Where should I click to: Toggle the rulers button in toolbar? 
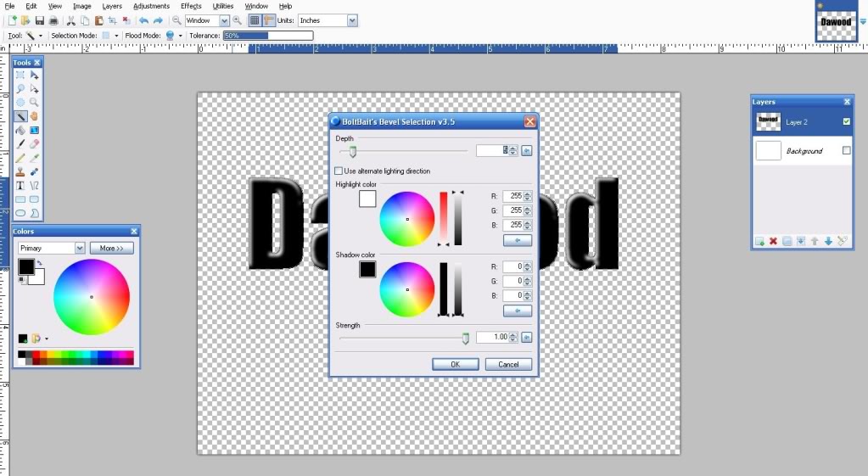point(269,20)
